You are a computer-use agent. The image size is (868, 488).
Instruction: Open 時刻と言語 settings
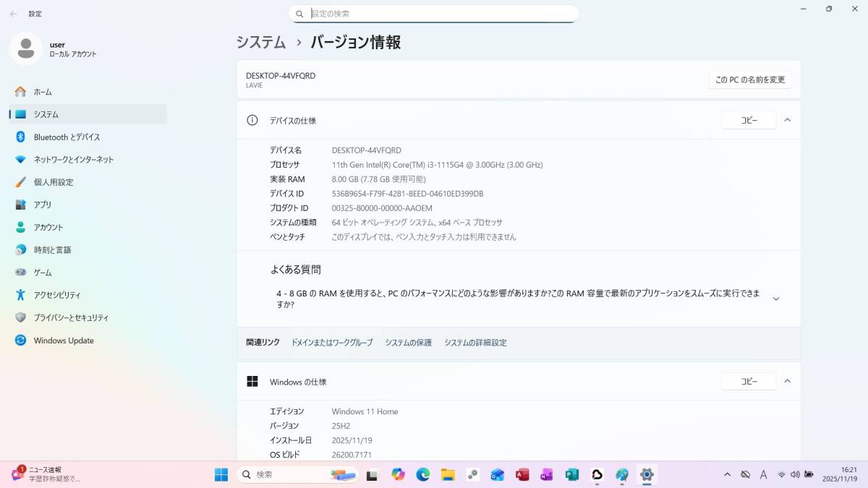52,249
